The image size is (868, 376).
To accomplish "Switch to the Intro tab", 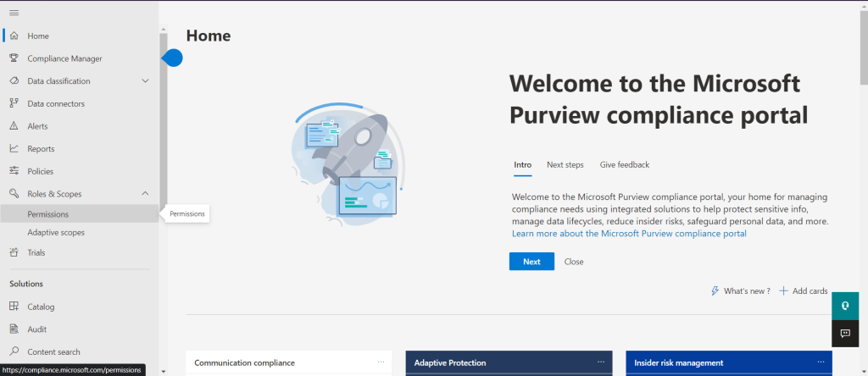I will (x=522, y=165).
